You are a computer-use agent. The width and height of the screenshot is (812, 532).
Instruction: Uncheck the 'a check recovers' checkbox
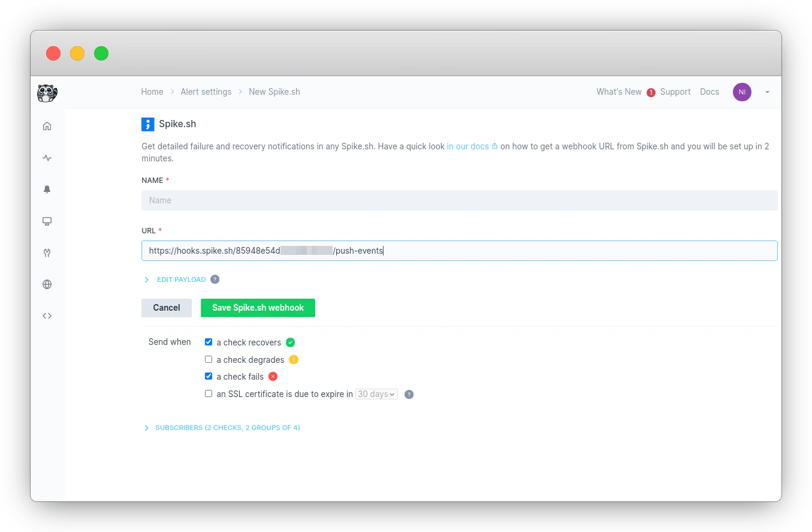[209, 342]
